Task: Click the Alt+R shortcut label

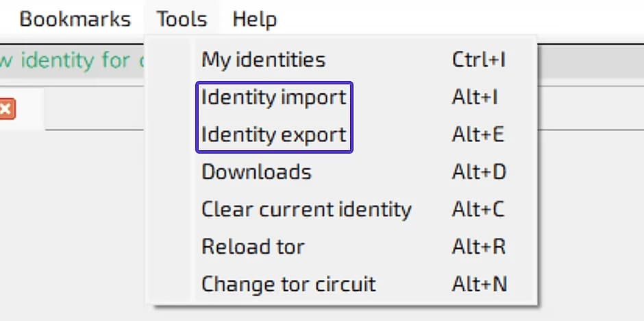Action: tap(478, 246)
